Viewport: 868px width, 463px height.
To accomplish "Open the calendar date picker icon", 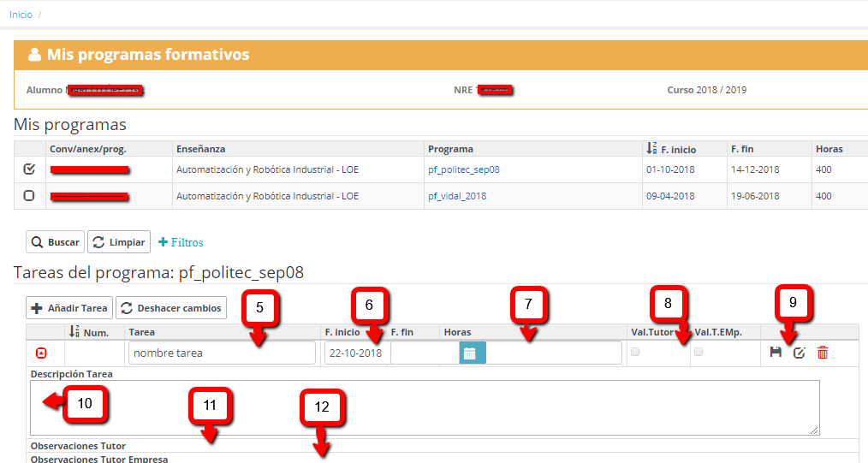I will (x=469, y=353).
